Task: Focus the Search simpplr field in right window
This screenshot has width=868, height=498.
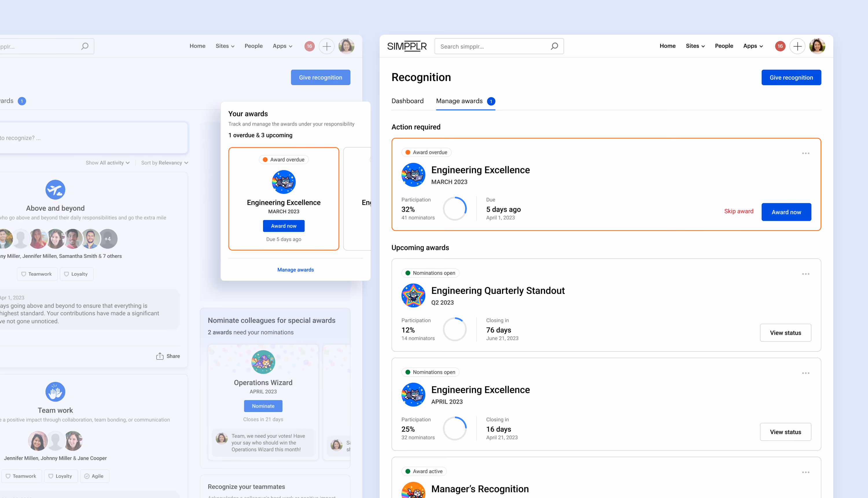Action: coord(499,46)
